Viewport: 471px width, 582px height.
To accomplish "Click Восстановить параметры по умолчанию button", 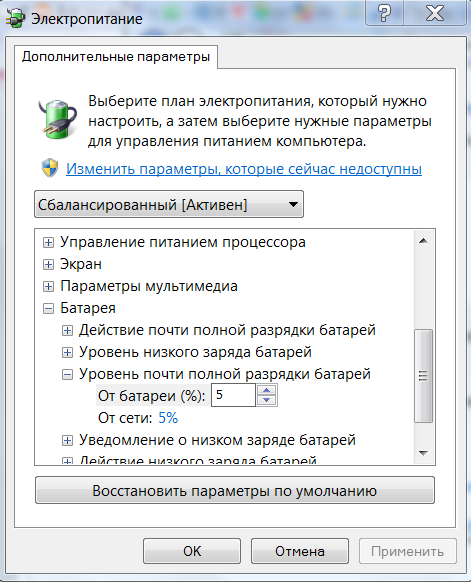I will pos(235,490).
